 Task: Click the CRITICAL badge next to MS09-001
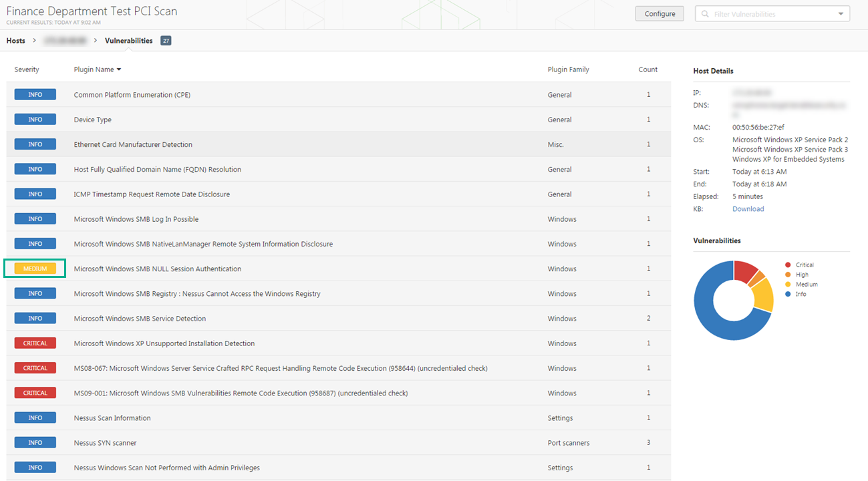click(35, 393)
